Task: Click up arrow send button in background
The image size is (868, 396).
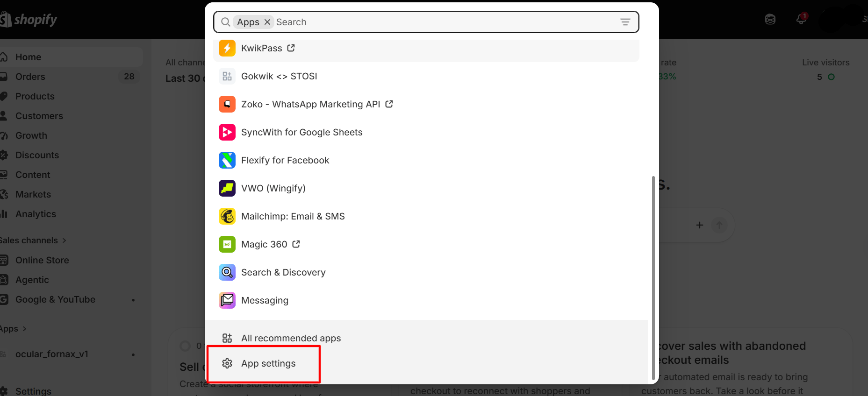Action: point(719,225)
